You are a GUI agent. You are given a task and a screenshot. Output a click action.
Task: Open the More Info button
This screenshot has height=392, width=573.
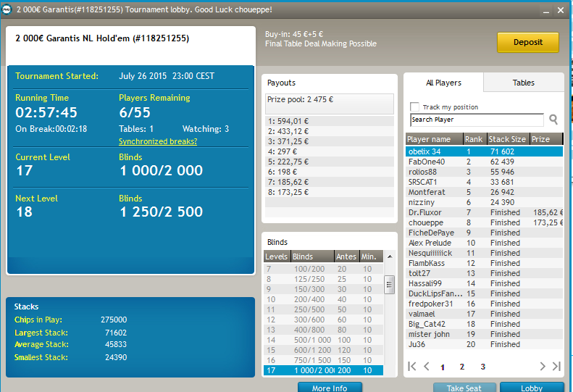pos(330,387)
